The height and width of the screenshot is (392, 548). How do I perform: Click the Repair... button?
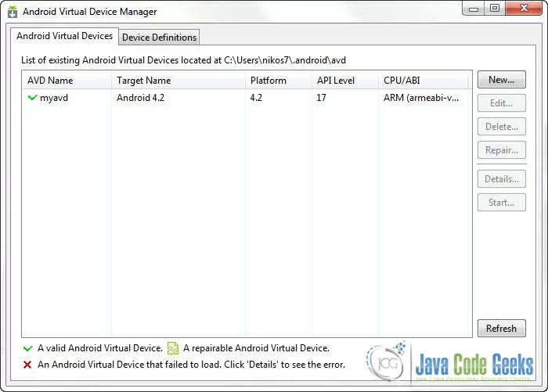click(502, 150)
